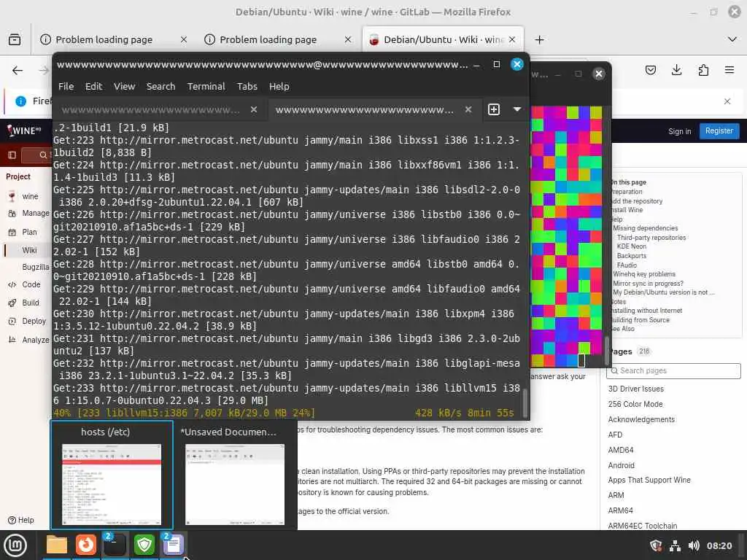
Task: Open the Android wiki page
Action: point(621,465)
